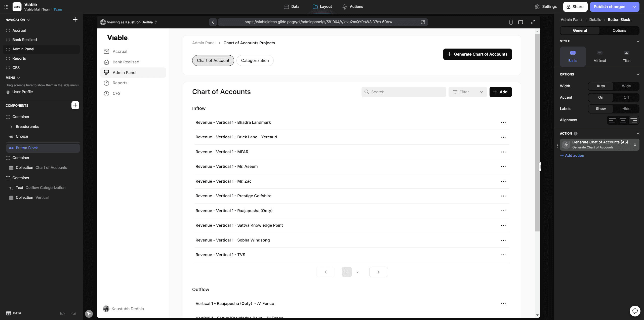The width and height of the screenshot is (644, 320).
Task: Collapse the ACTION section
Action: (638, 134)
